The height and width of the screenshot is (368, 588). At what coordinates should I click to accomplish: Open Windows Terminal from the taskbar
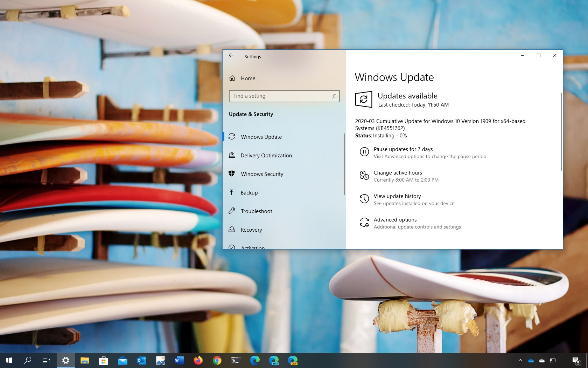[x=236, y=360]
